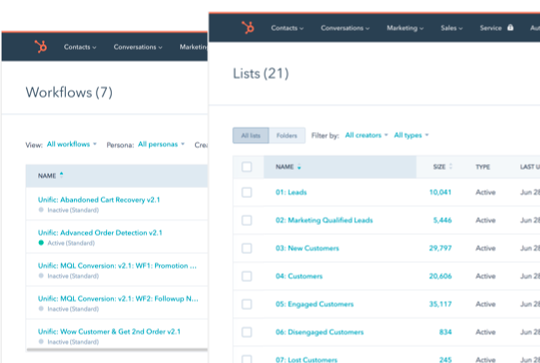Open All creators filter dropdown
Screen dimensions: 540x363
click(x=366, y=135)
